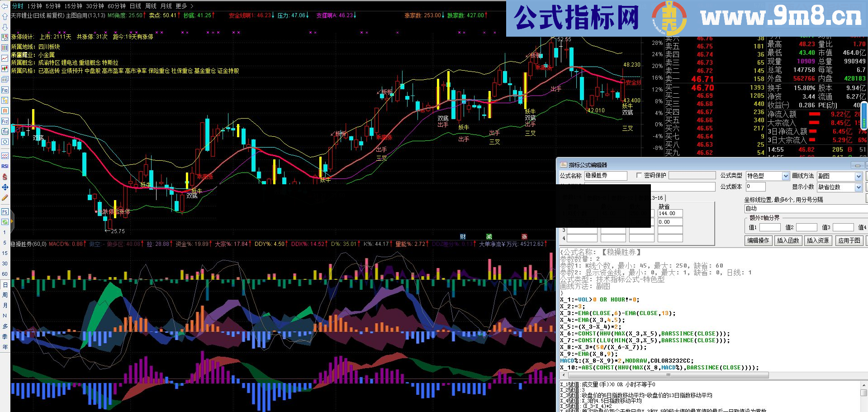
Task: Open the 更多 menu in the top toolbar
Action: 180,6
